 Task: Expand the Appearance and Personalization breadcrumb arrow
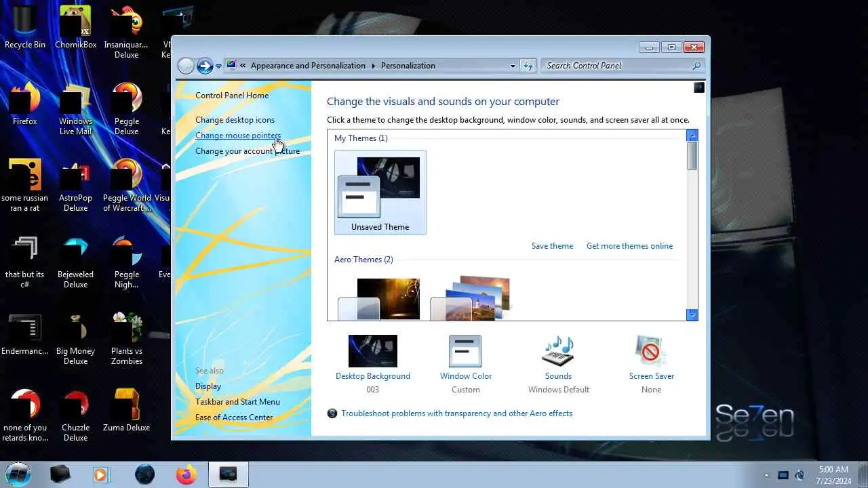[x=373, y=66]
